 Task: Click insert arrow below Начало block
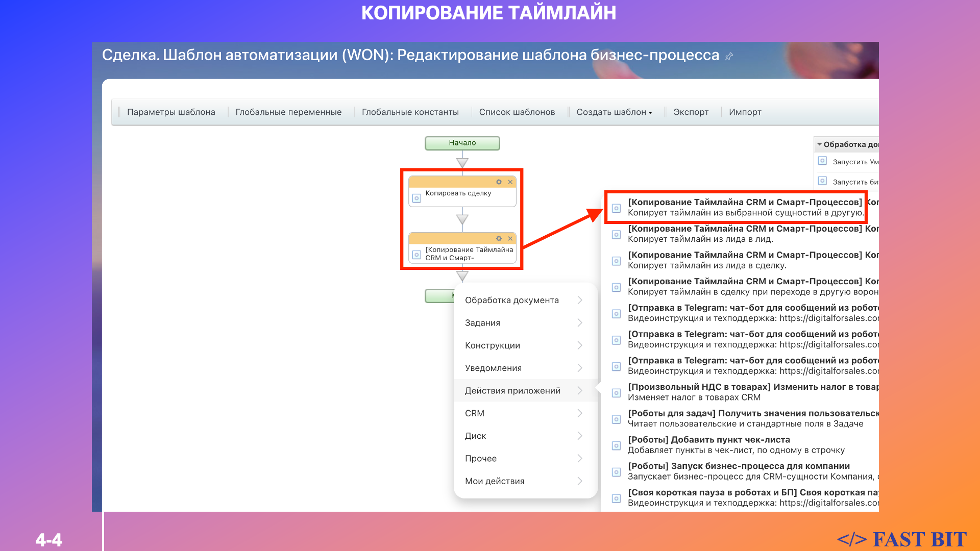click(x=462, y=163)
